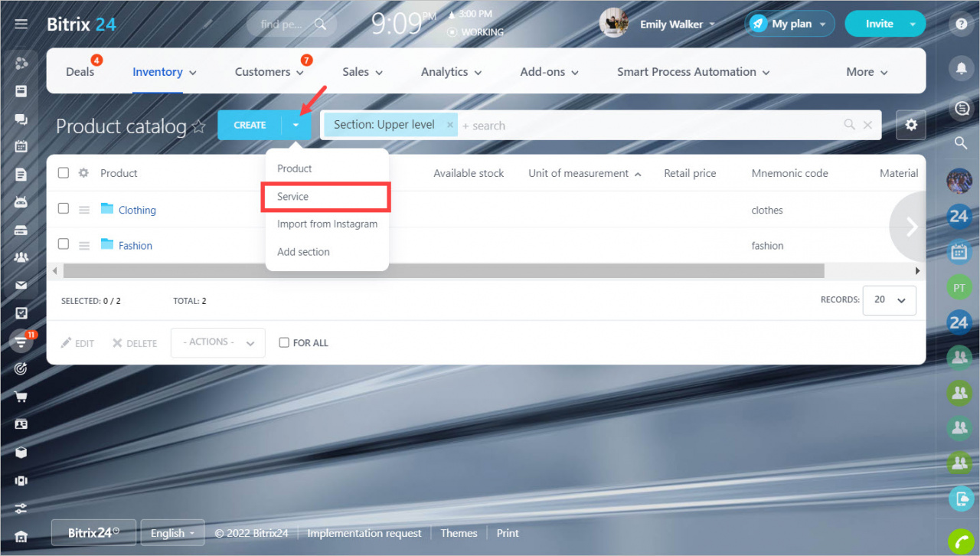Open the hamburger main menu

point(21,24)
